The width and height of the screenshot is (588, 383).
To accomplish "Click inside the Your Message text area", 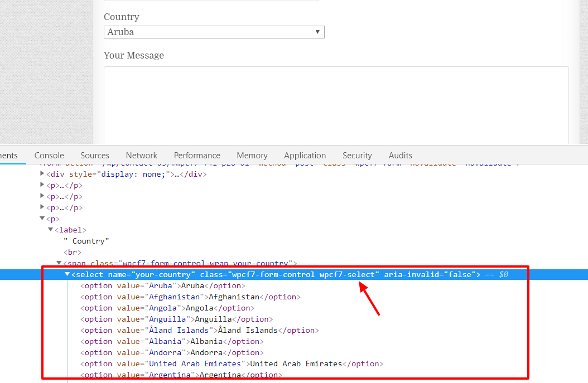I will 336,106.
